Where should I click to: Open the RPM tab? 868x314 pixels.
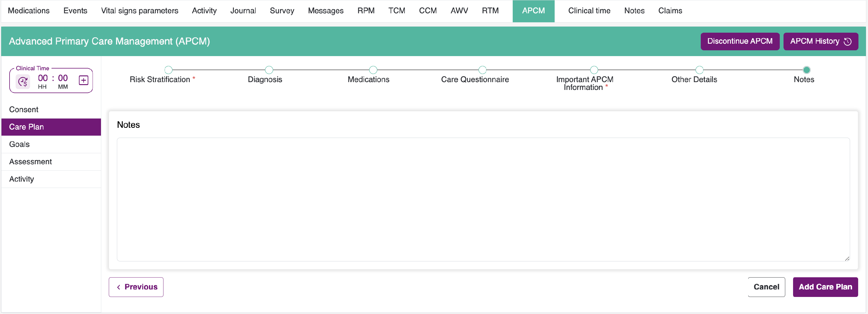[x=366, y=11]
